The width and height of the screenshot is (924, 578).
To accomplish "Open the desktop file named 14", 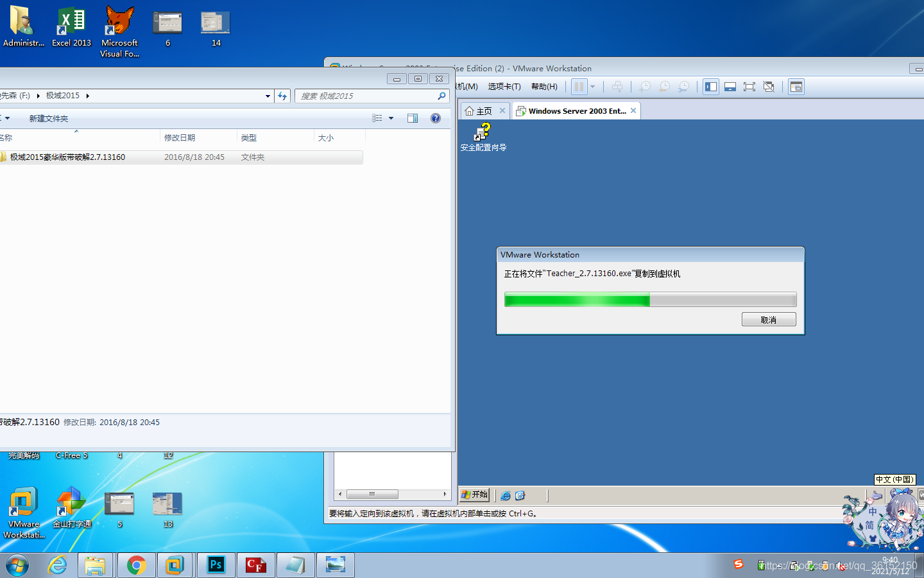I will (x=216, y=28).
